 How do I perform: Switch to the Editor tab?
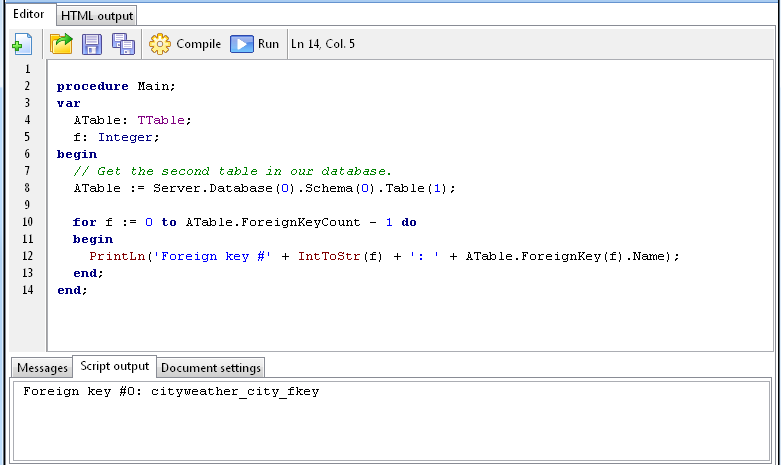point(28,14)
